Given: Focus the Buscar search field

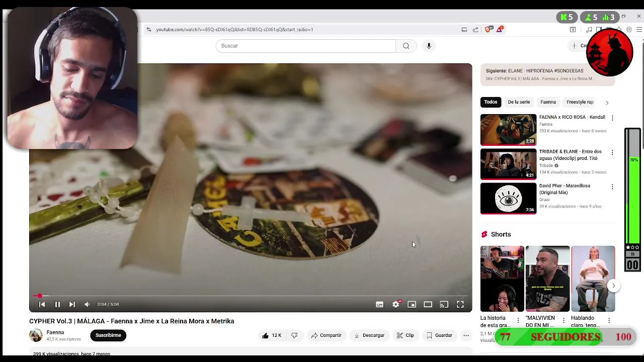Looking at the screenshot, I should click(306, 46).
